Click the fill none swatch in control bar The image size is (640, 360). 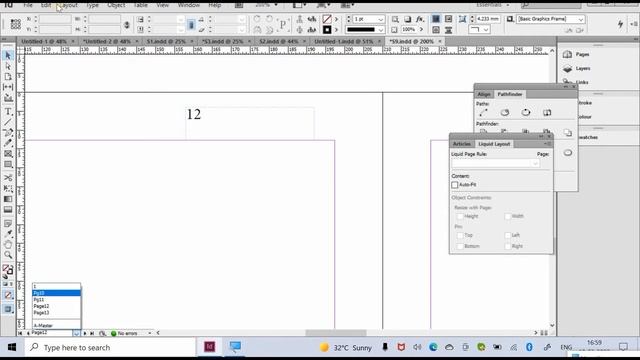[x=327, y=19]
